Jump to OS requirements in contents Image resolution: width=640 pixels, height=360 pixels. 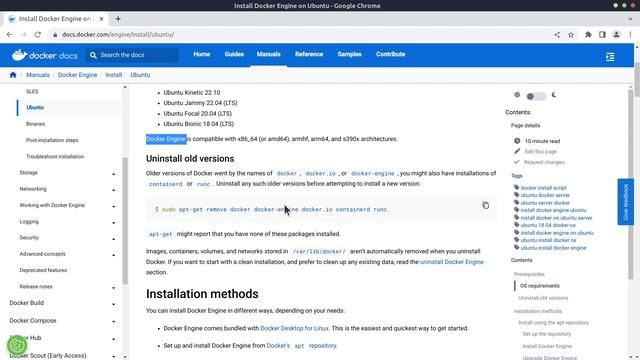(540, 286)
